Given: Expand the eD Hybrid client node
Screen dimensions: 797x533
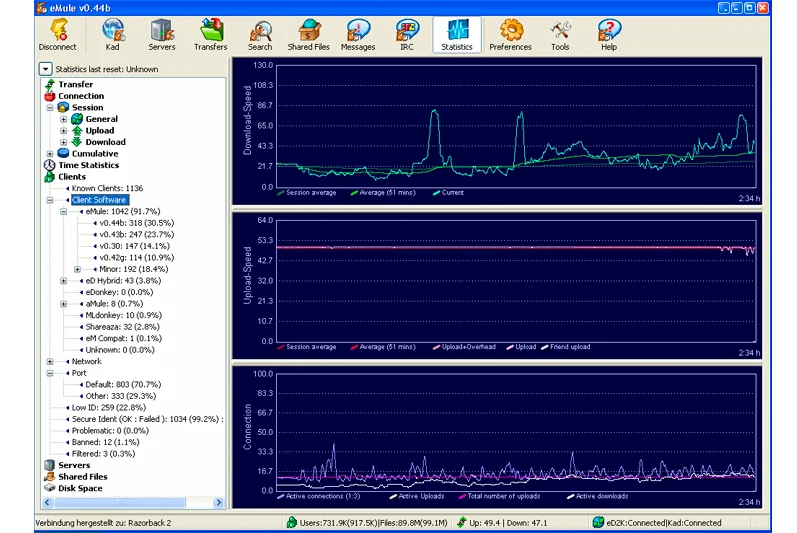Looking at the screenshot, I should pos(64,281).
